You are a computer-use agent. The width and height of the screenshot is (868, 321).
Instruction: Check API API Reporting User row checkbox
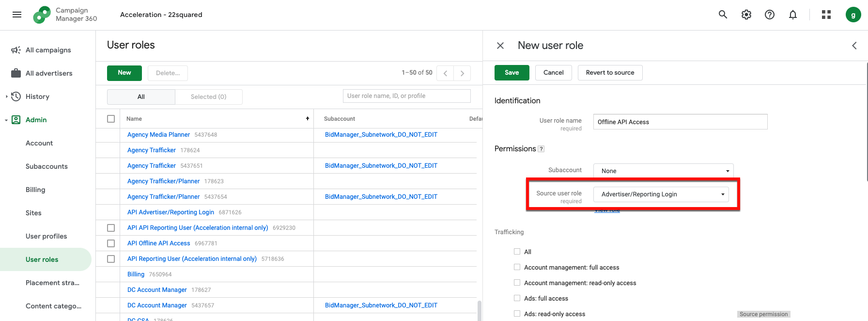pyautogui.click(x=111, y=228)
